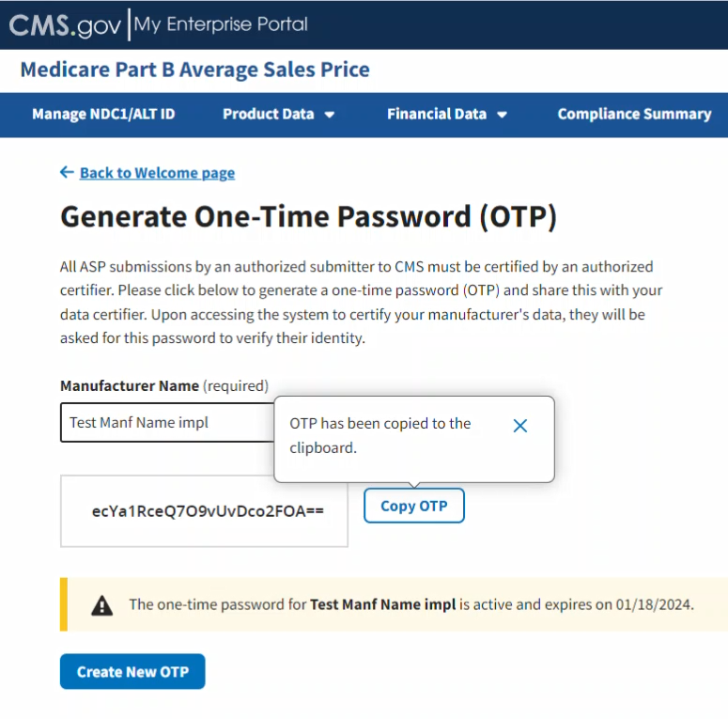
Task: Click the CMS.gov logo
Action: (x=64, y=24)
